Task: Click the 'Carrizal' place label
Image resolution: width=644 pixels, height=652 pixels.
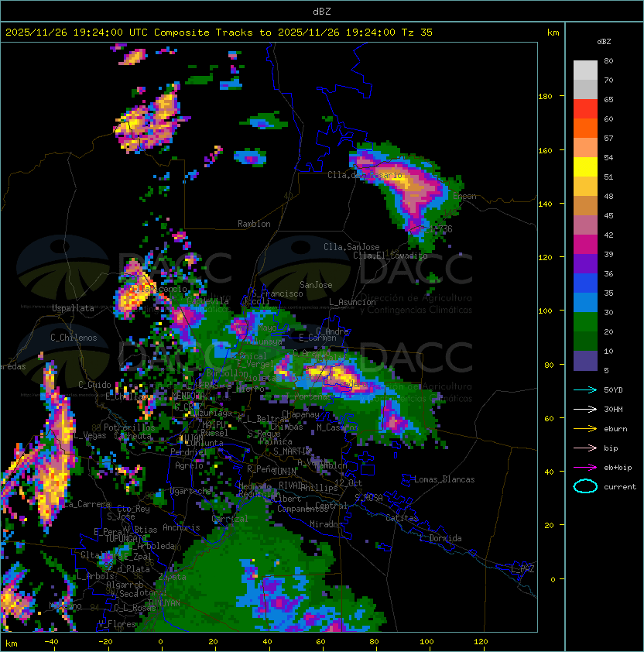Action: 230,519
